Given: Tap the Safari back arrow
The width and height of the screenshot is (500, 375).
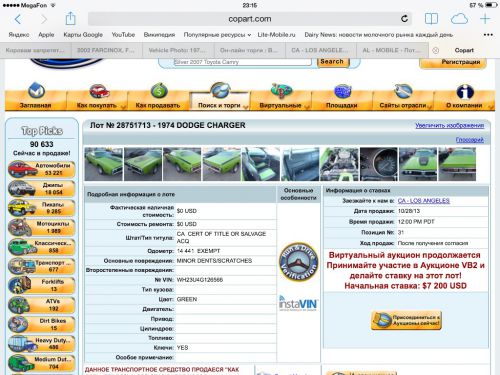Looking at the screenshot, I should coord(18,19).
